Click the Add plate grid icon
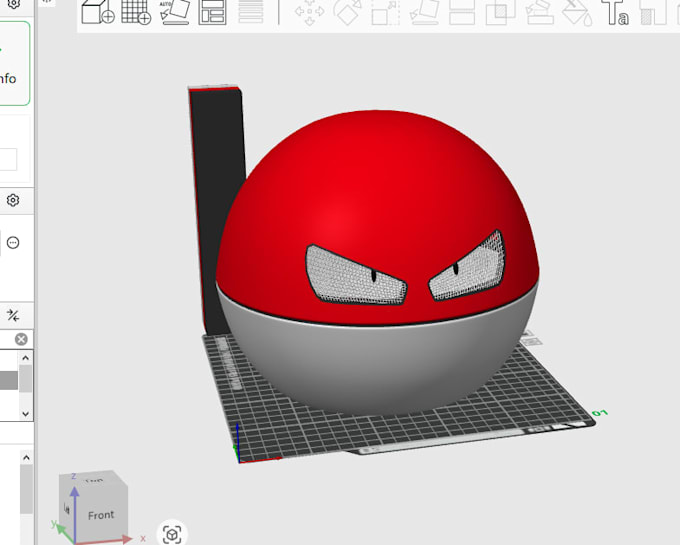This screenshot has width=680, height=545. pos(136,12)
